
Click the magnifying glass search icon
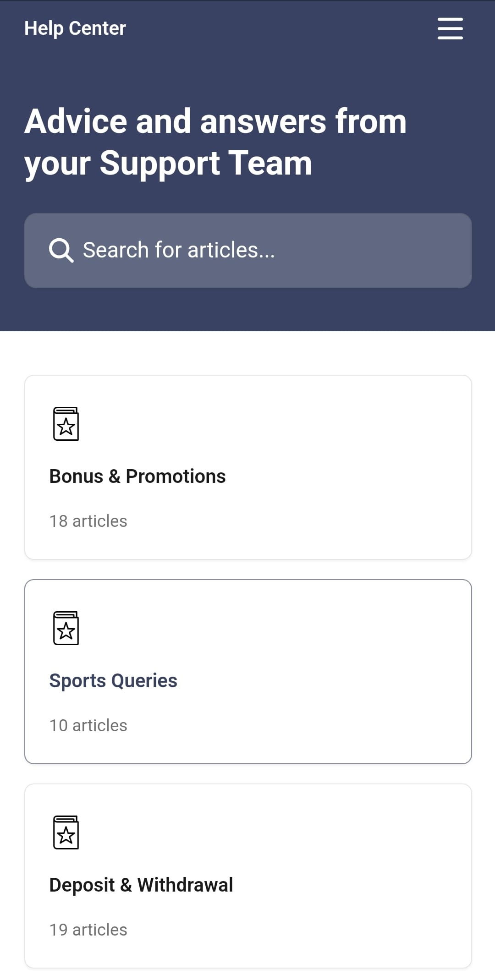61,250
